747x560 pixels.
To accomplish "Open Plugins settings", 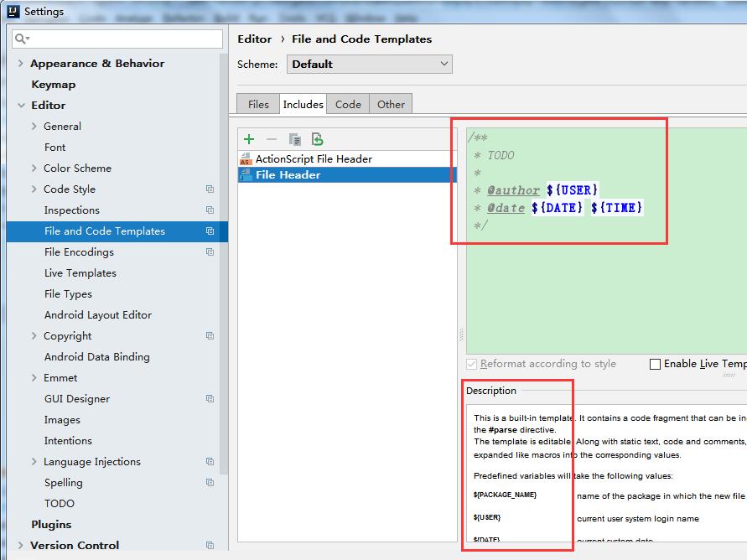I will pos(51,524).
